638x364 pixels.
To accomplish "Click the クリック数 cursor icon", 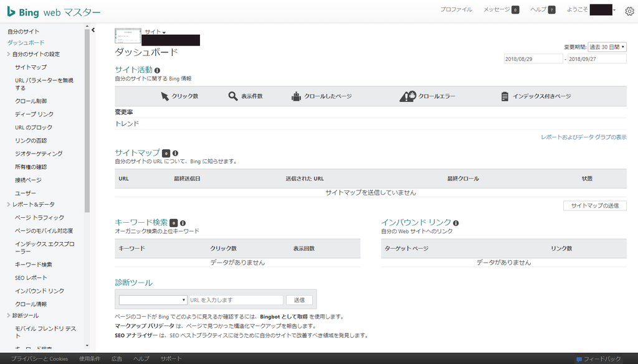I will pyautogui.click(x=164, y=96).
